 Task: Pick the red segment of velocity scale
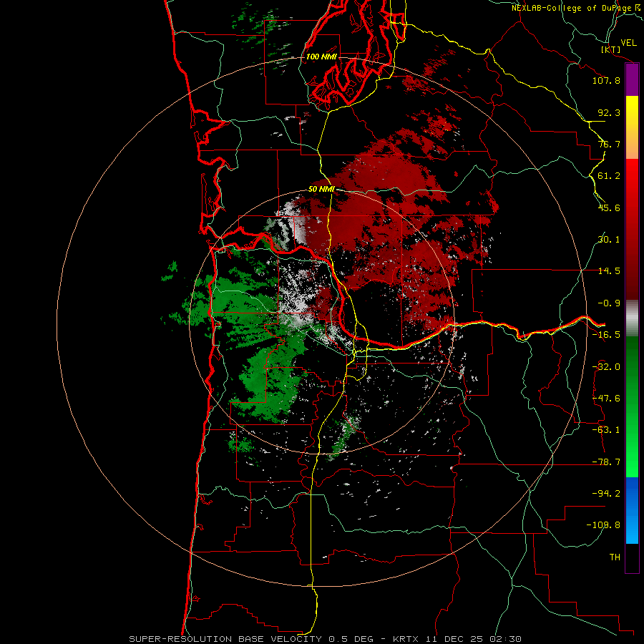632,230
